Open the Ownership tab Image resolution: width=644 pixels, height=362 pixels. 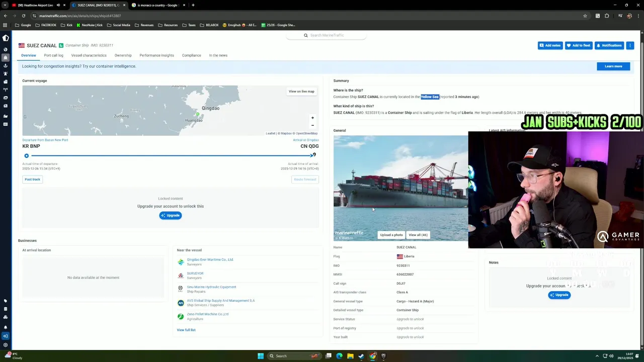(123, 55)
